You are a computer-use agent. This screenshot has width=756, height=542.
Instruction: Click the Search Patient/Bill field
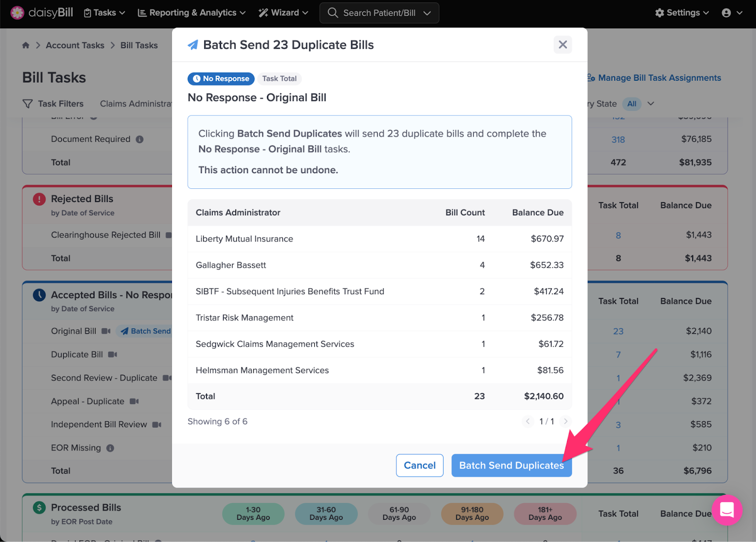coord(379,13)
